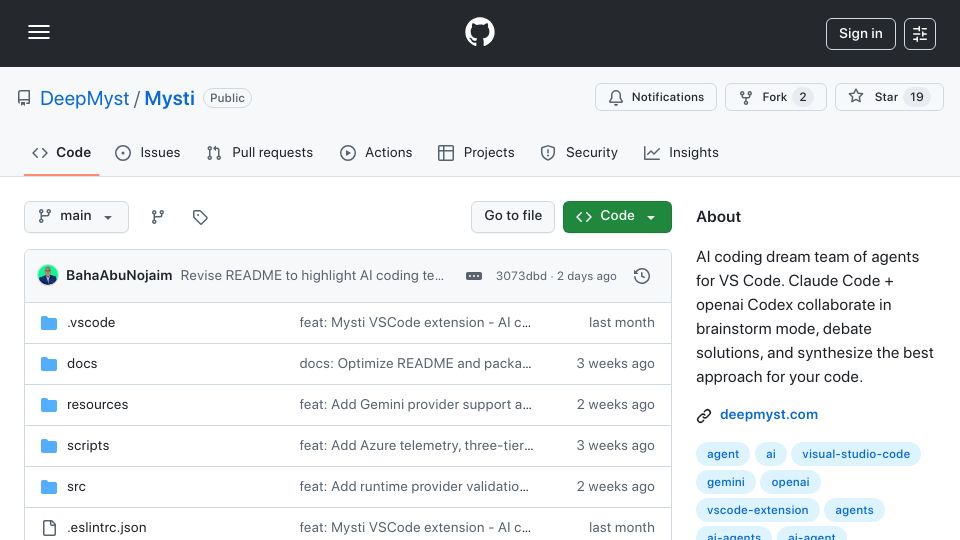Image resolution: width=960 pixels, height=540 pixels.
Task: Select the 'visual-studio-code' topic tag
Action: 856,454
